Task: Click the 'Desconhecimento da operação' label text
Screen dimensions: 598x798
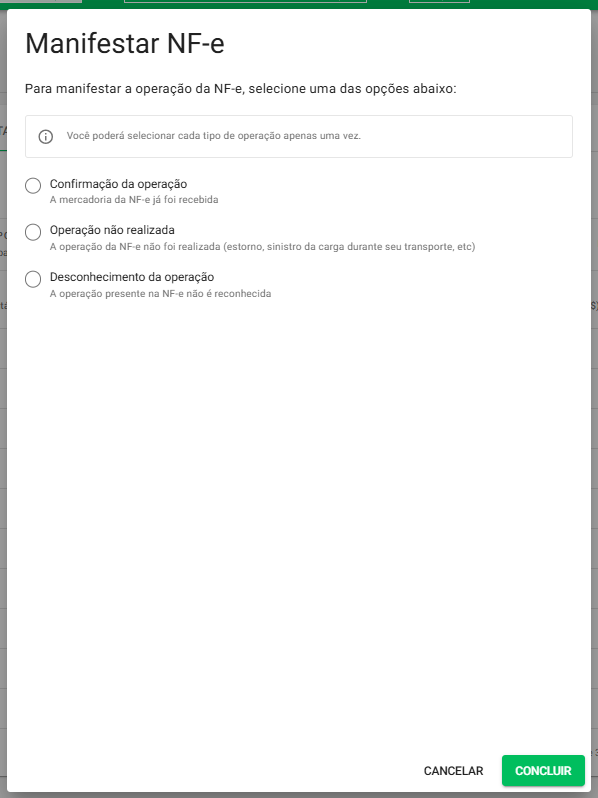Action: click(x=132, y=277)
